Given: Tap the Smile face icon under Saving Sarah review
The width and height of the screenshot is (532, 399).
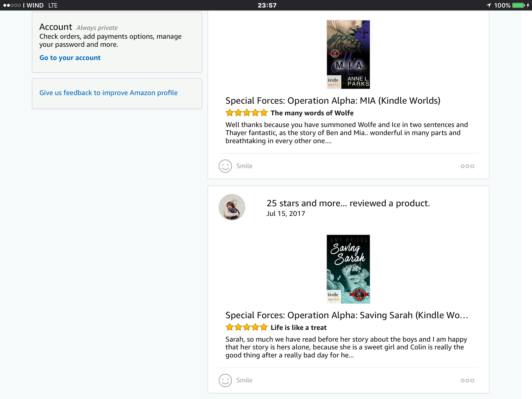Looking at the screenshot, I should point(225,380).
